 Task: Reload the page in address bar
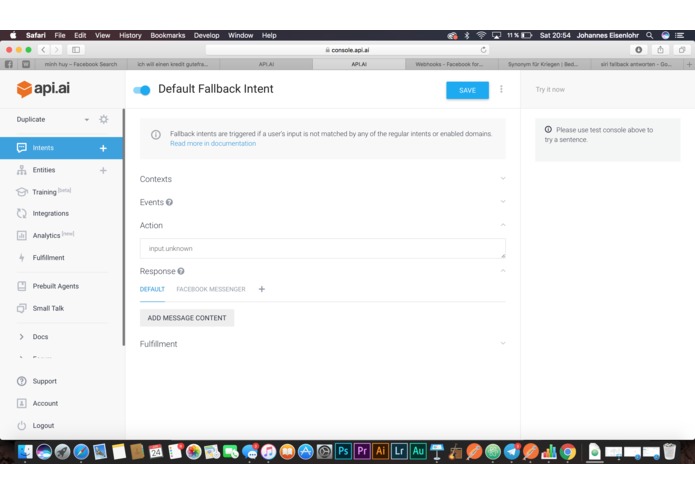pos(484,50)
